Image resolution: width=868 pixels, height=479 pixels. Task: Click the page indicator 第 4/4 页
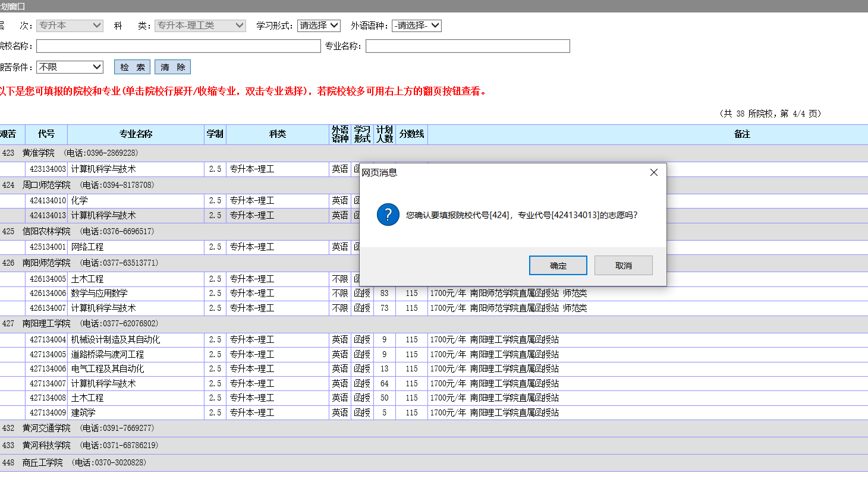click(800, 114)
